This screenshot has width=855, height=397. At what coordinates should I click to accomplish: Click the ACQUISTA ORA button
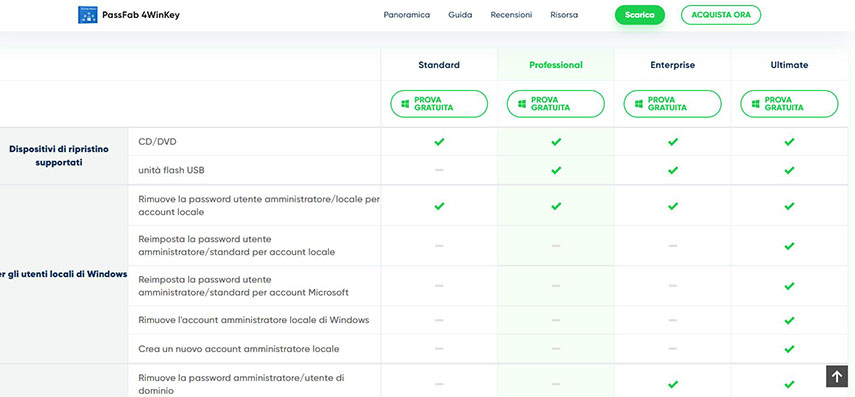(x=721, y=15)
